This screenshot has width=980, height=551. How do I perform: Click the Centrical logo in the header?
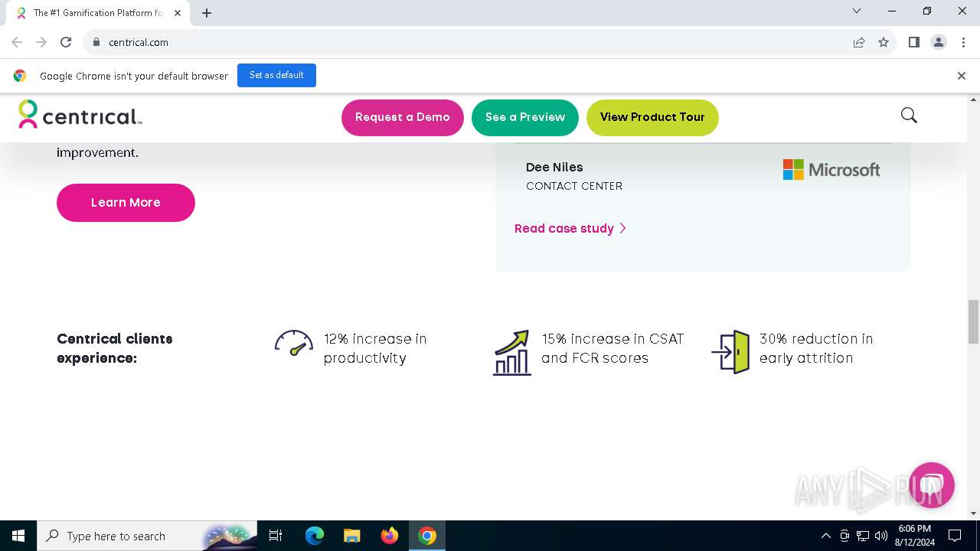(80, 115)
